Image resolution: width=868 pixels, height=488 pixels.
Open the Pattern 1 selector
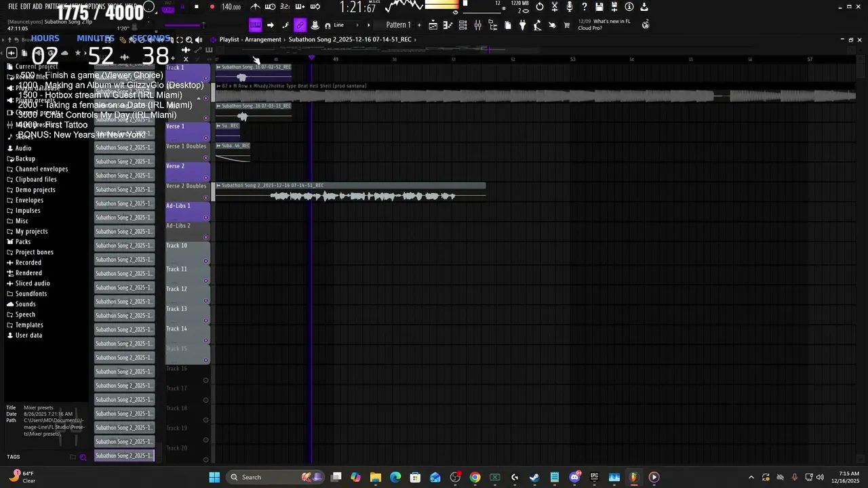click(x=398, y=25)
